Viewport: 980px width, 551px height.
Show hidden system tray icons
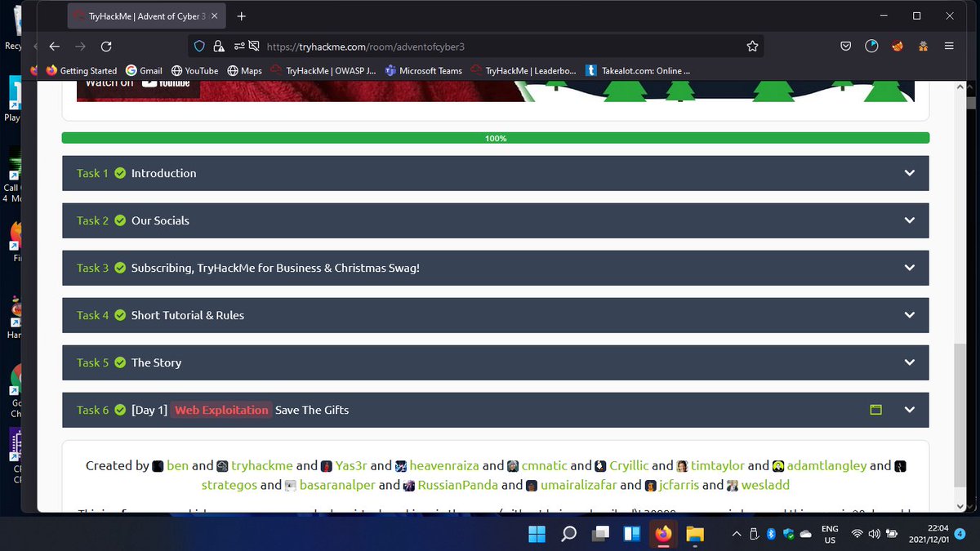[737, 534]
